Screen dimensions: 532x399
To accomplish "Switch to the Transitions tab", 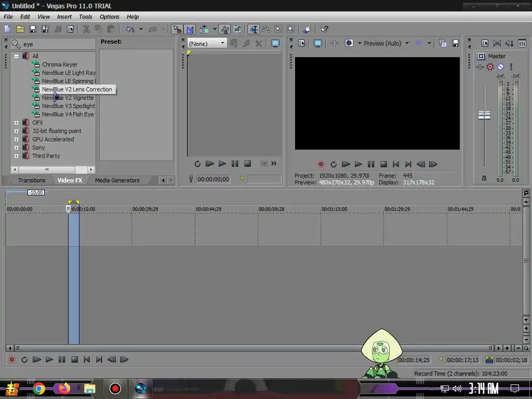I will coord(32,180).
